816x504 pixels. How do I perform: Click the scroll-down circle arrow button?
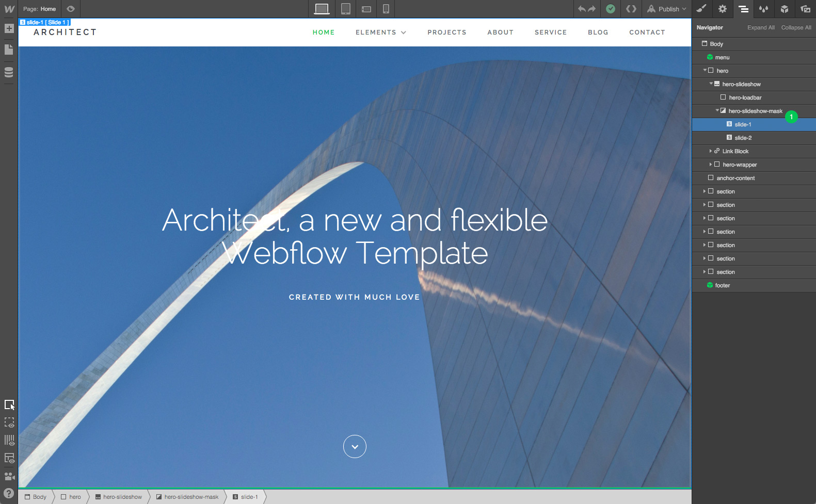click(355, 447)
